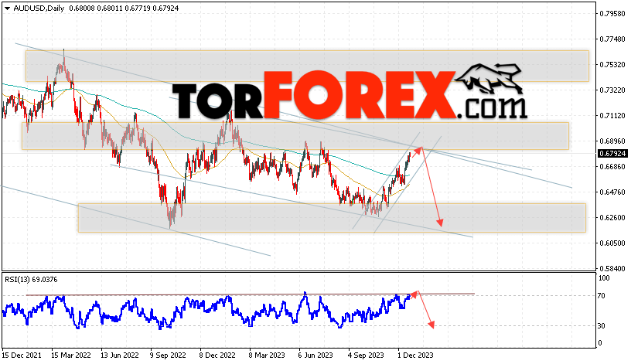Screen dimensions: 631x364
Task: Select the 0.77480 price axis label
Action: click(x=612, y=39)
